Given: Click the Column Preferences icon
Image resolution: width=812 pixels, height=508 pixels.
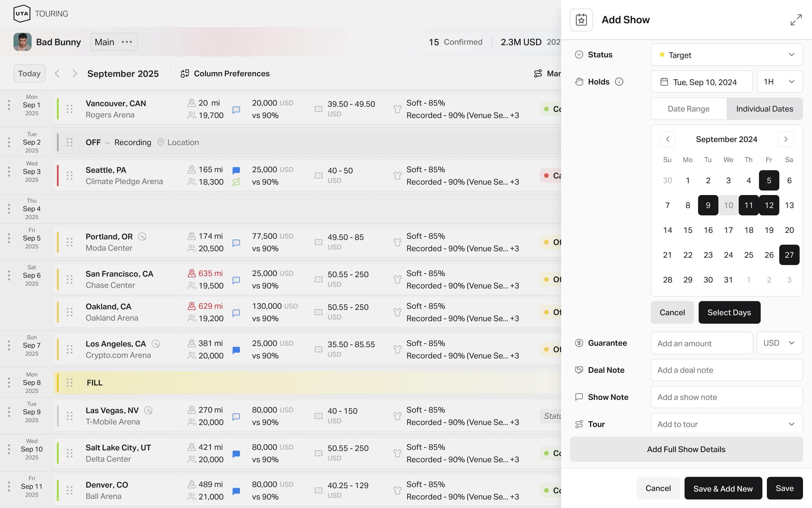Looking at the screenshot, I should coord(185,73).
